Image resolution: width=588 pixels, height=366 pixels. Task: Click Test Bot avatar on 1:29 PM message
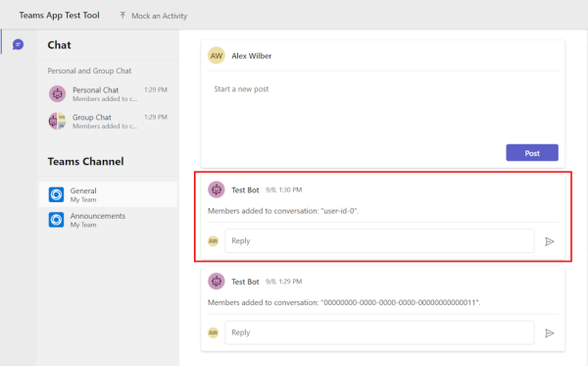217,282
